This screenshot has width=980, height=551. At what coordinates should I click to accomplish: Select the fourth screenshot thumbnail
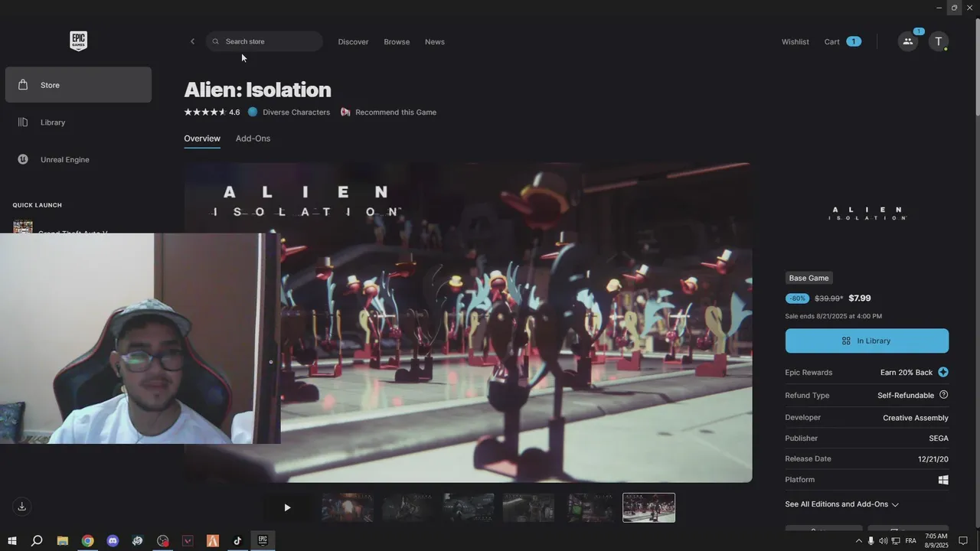528,507
